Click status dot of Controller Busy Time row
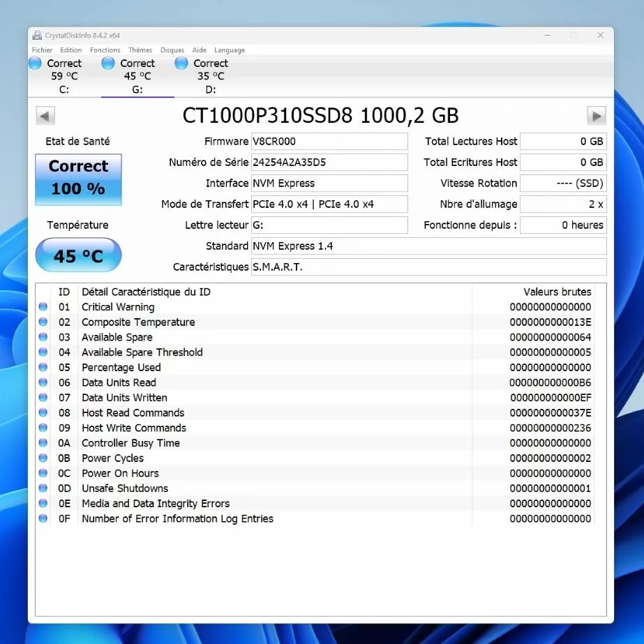 tap(43, 442)
